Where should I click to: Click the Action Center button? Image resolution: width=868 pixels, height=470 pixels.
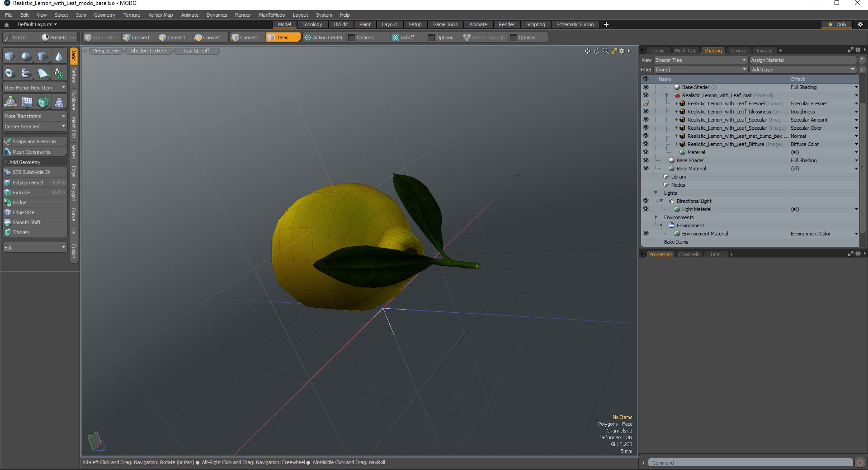(x=324, y=38)
